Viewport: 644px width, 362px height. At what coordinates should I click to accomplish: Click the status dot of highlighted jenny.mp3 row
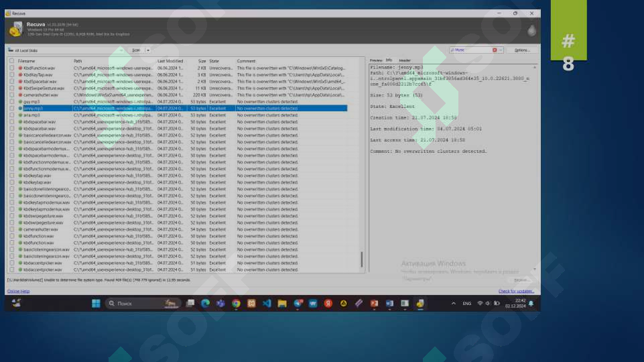[x=20, y=109]
